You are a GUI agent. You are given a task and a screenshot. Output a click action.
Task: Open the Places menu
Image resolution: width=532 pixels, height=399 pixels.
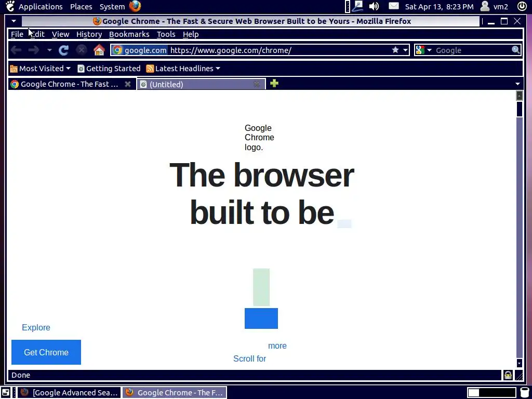[81, 6]
